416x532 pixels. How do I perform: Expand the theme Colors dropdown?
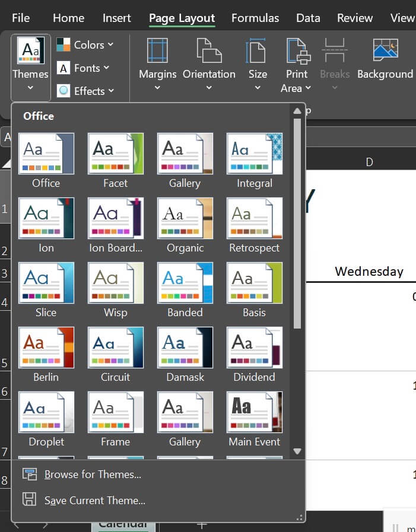85,44
